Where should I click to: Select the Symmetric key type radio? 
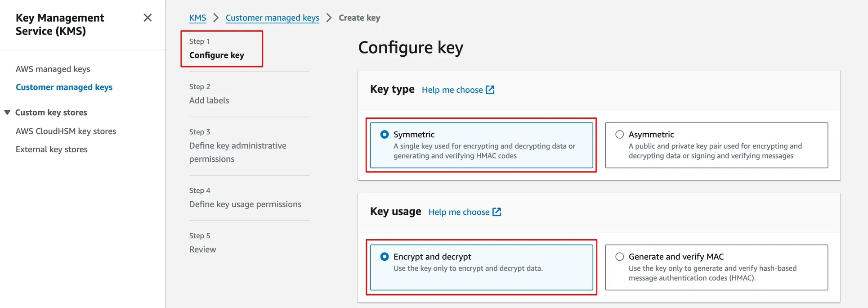tap(385, 134)
